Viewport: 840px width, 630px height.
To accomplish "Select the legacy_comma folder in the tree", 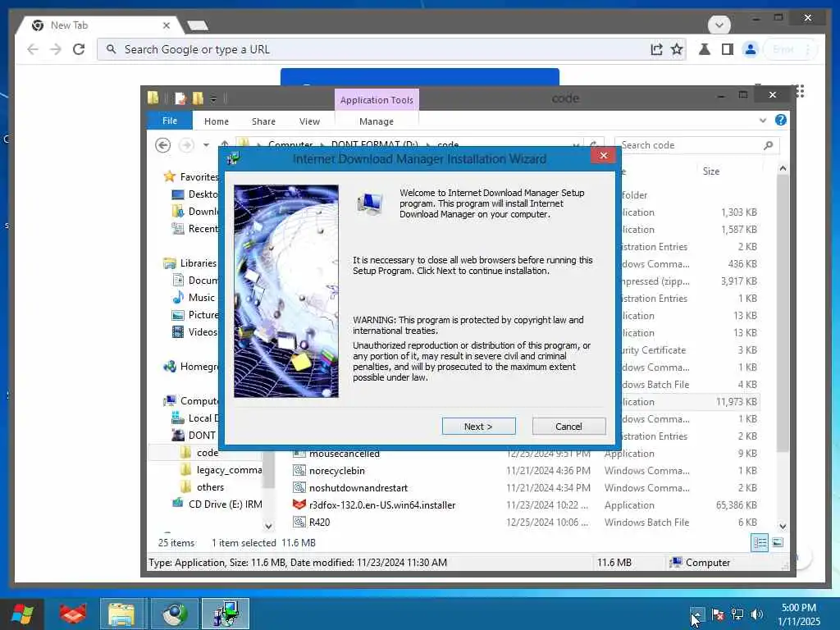I will pos(229,470).
